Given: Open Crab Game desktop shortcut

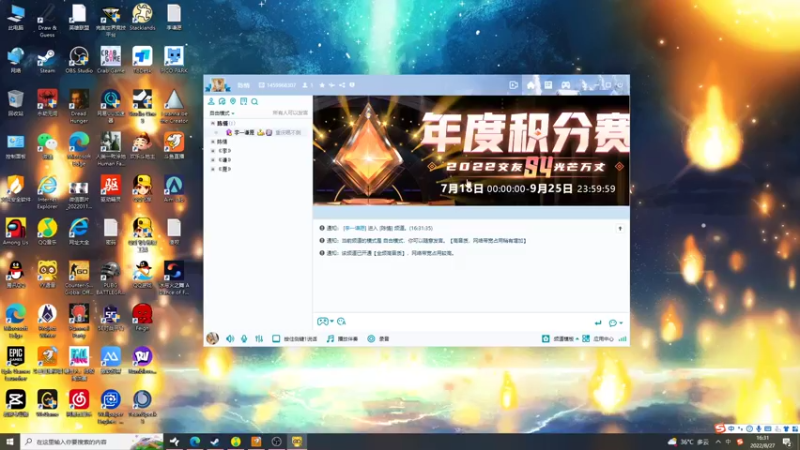Looking at the screenshot, I should (110, 61).
